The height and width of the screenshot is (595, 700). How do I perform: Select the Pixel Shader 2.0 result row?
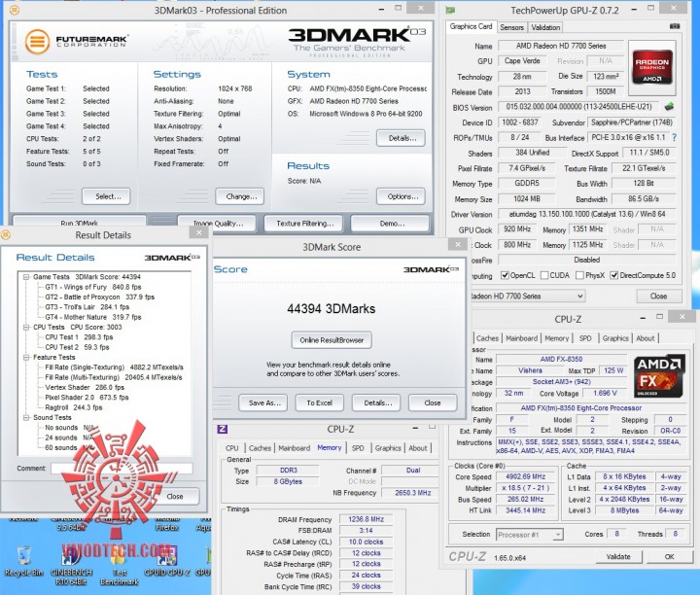click(87, 398)
